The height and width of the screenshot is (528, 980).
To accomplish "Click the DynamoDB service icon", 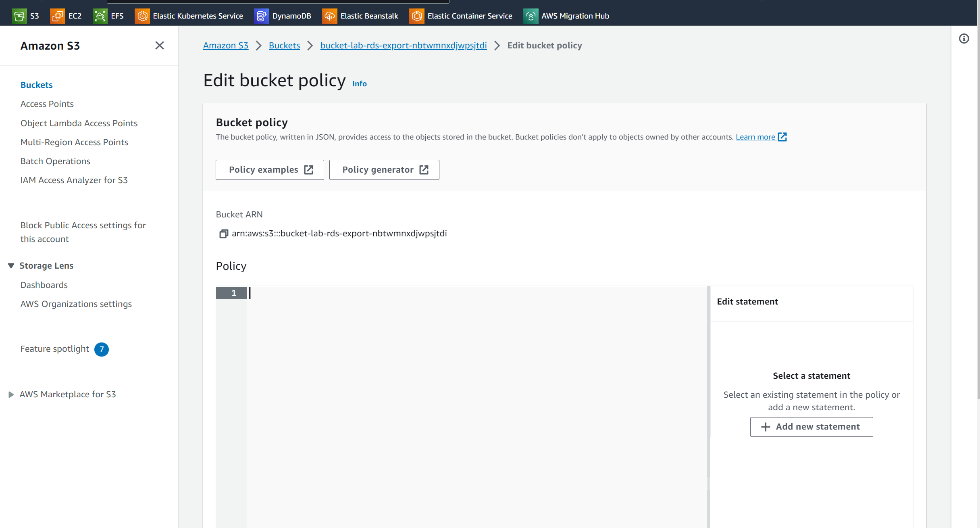I will pos(261,16).
